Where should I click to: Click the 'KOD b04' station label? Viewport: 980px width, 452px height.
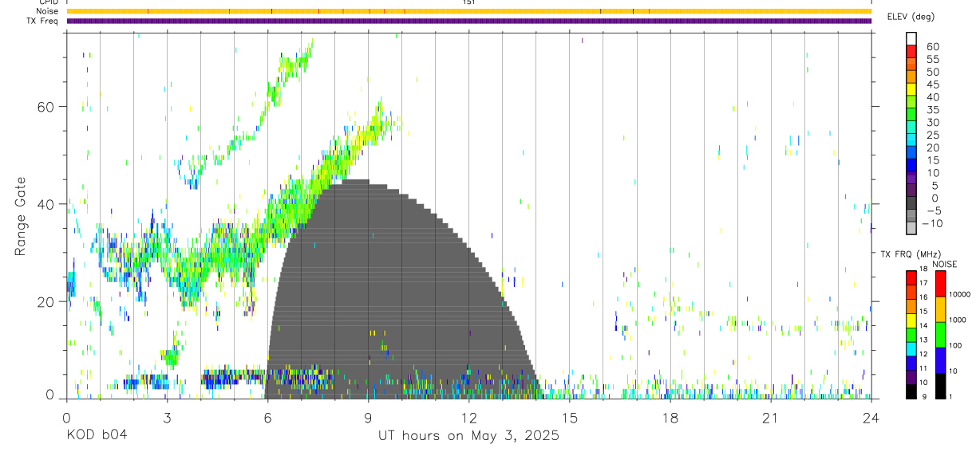pyautogui.click(x=97, y=436)
